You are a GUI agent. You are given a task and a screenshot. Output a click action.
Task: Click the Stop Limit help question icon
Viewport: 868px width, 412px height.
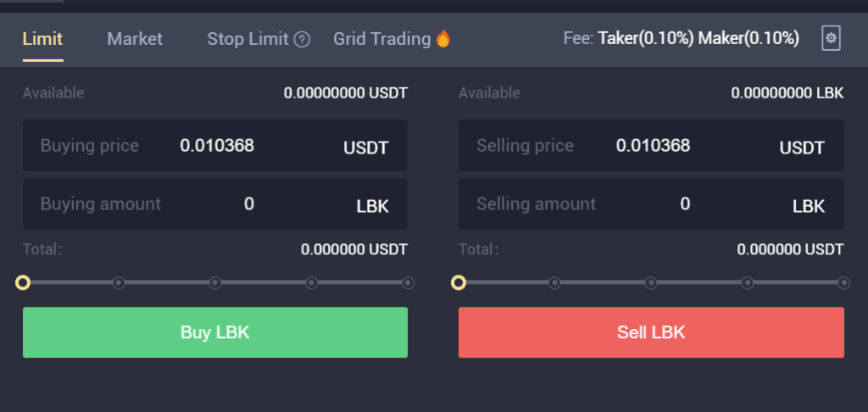[302, 39]
